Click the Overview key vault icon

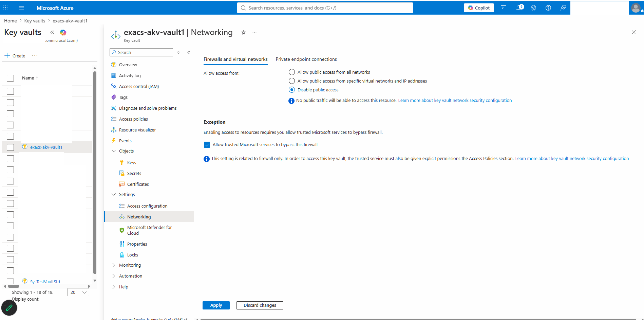114,65
